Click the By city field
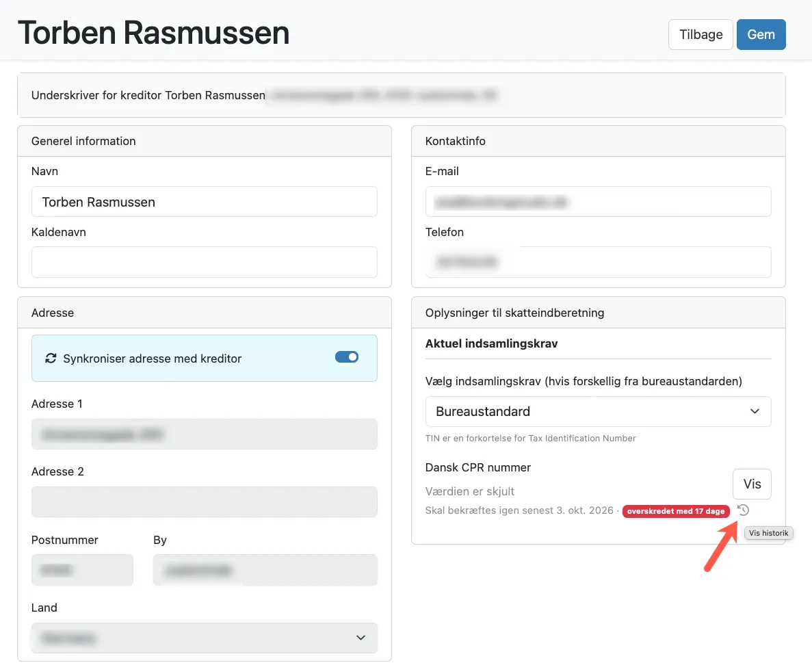Screen dimensions: 812x663 [x=265, y=570]
